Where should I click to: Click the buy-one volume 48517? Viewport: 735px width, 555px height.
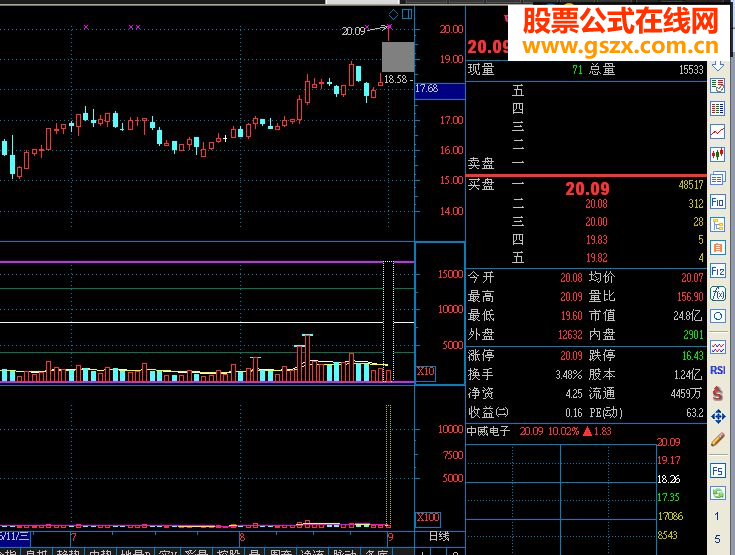(x=691, y=185)
